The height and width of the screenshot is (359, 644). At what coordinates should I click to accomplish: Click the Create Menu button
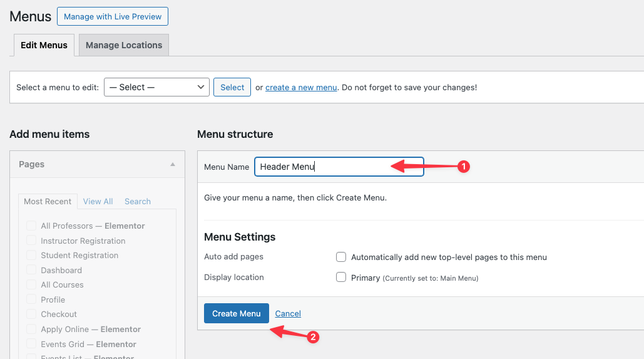236,313
